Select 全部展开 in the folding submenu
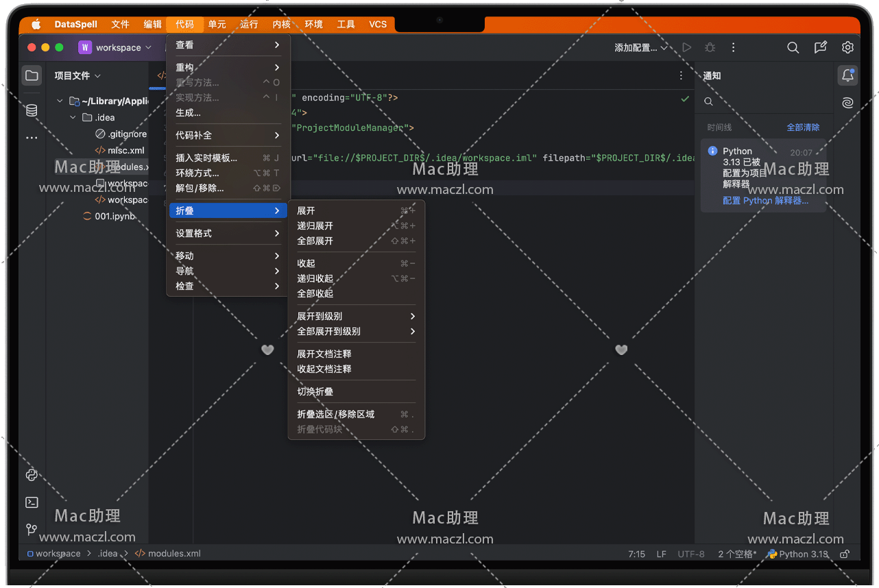 pos(315,241)
